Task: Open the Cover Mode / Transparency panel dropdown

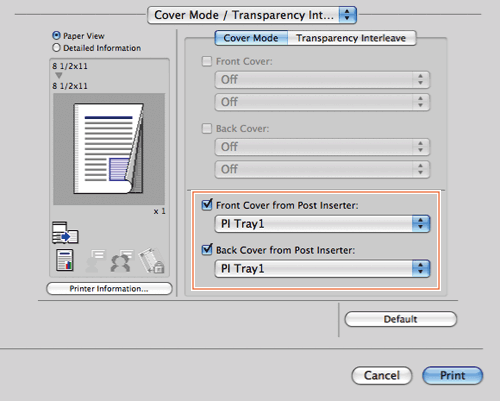Action: point(252,15)
